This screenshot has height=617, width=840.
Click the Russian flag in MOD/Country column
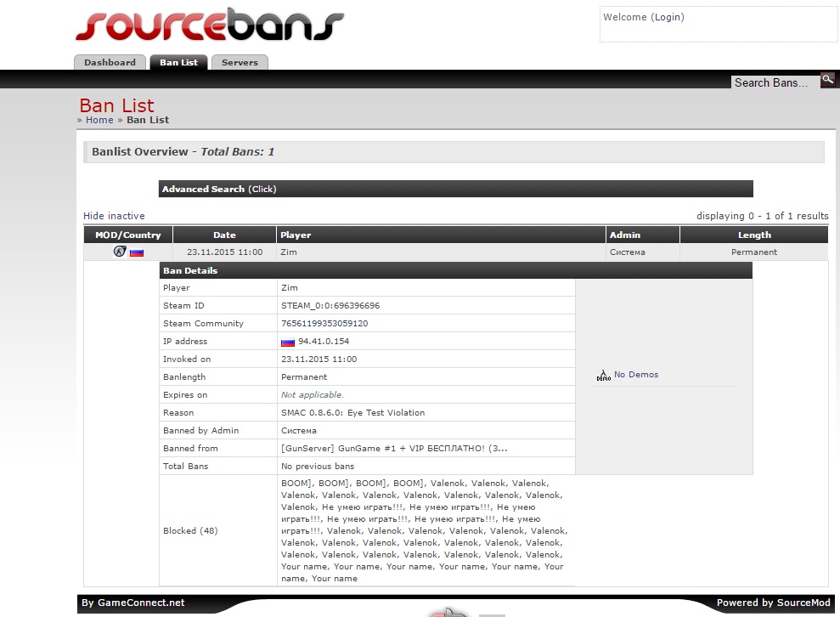[137, 252]
